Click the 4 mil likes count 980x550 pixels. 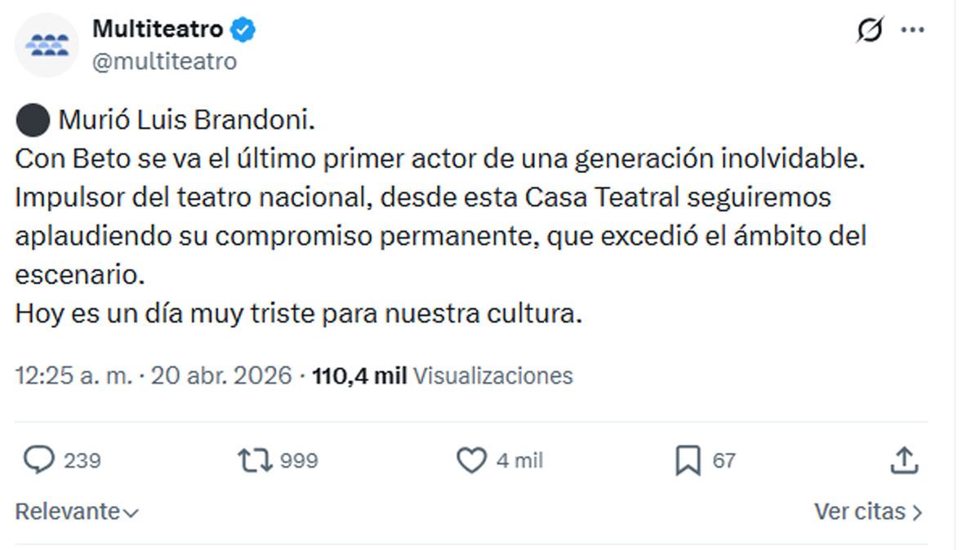click(519, 461)
